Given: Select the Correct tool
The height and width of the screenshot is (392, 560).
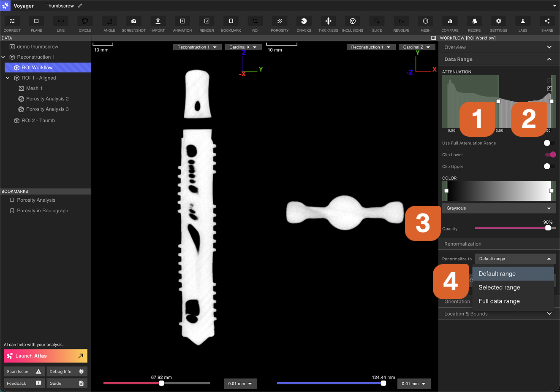Looking at the screenshot, I should pos(12,24).
